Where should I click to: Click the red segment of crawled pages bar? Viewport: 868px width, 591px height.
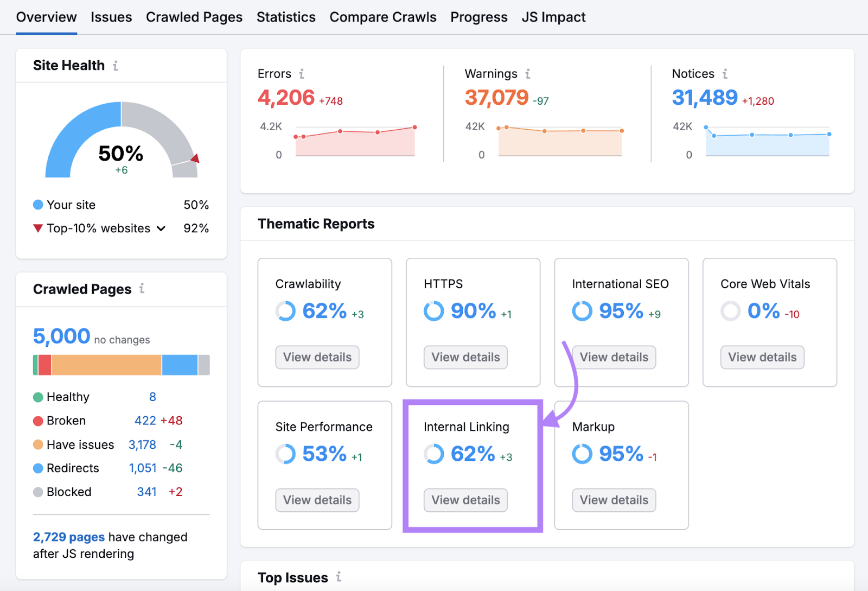pyautogui.click(x=44, y=365)
